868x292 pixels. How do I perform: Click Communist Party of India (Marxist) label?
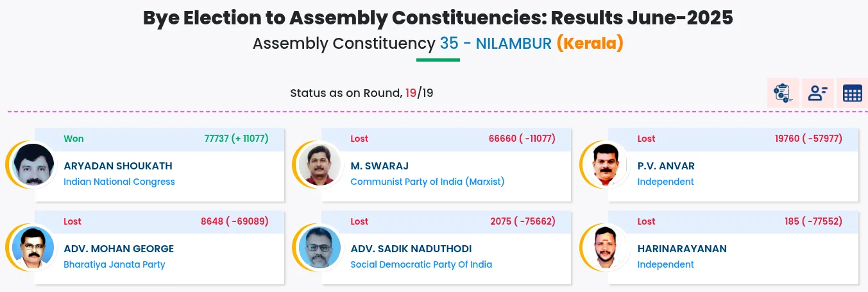click(x=427, y=182)
